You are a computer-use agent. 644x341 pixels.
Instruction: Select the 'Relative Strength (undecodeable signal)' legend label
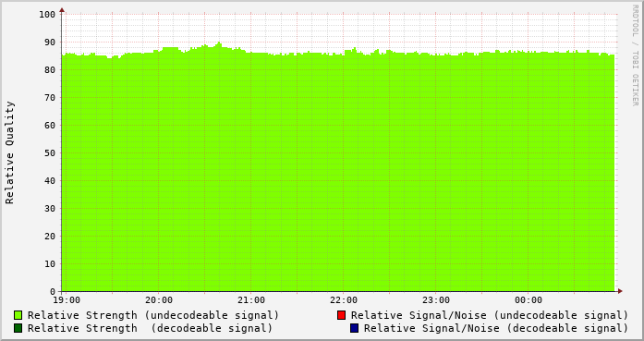(153, 315)
